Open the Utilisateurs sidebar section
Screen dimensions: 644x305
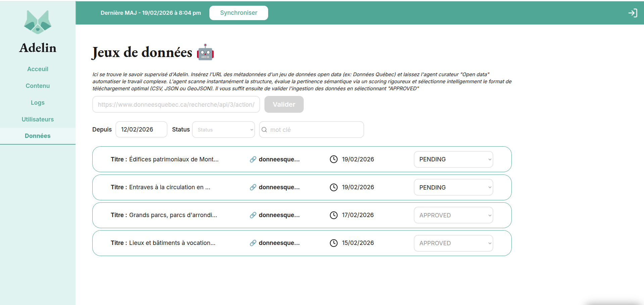[38, 119]
